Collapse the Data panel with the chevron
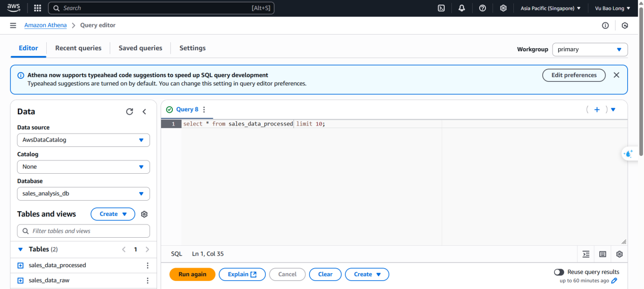This screenshot has width=644, height=289. (144, 112)
